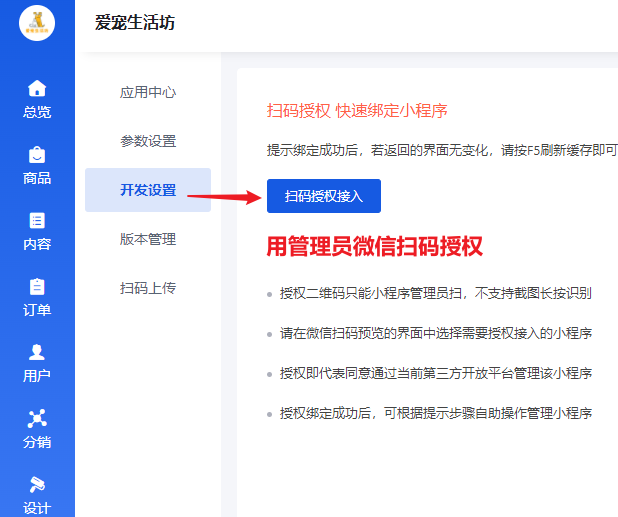Go to 扫码上传 submenu item
Viewport: 618px width, 517px height.
pyautogui.click(x=148, y=288)
